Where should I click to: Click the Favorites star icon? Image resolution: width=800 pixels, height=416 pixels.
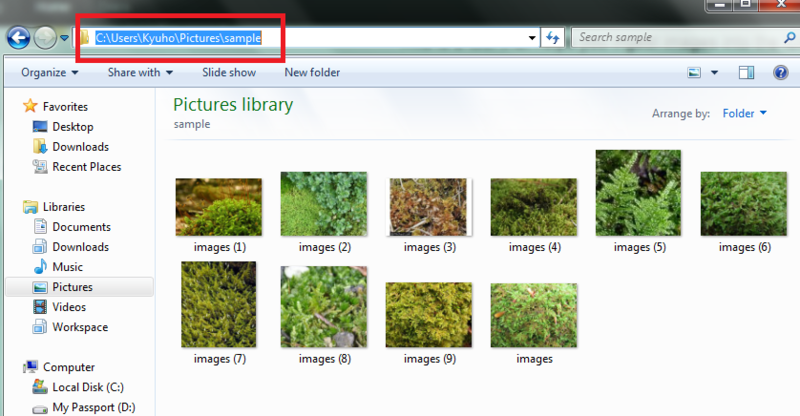pyautogui.click(x=30, y=106)
